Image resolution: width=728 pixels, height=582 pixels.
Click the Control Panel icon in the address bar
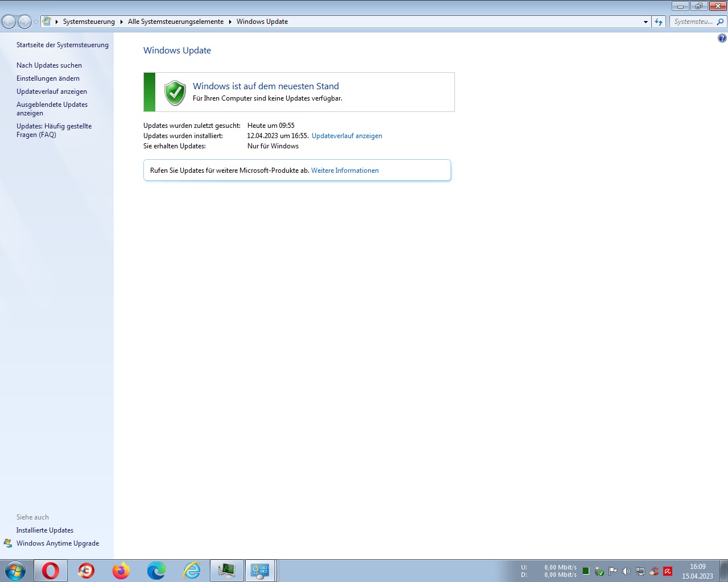pyautogui.click(x=47, y=22)
